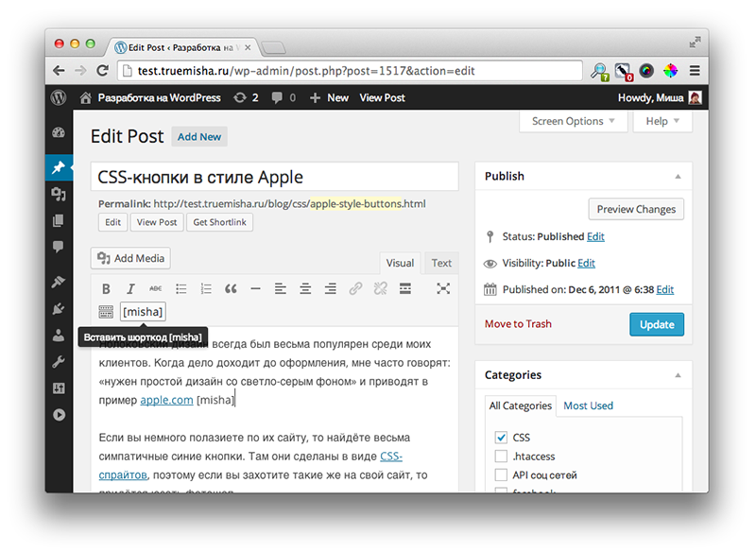Show the toolbar toggle (kitchen sink)

tap(106, 312)
